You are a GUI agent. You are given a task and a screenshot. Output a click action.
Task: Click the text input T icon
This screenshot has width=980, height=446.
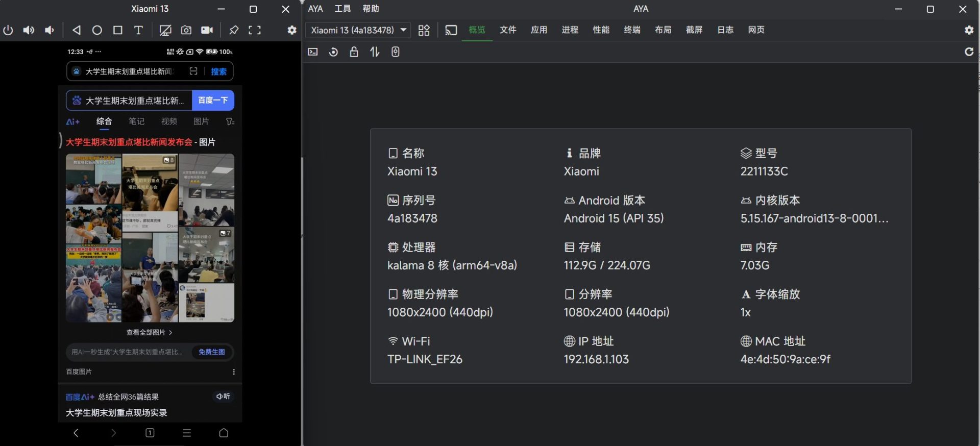point(138,30)
